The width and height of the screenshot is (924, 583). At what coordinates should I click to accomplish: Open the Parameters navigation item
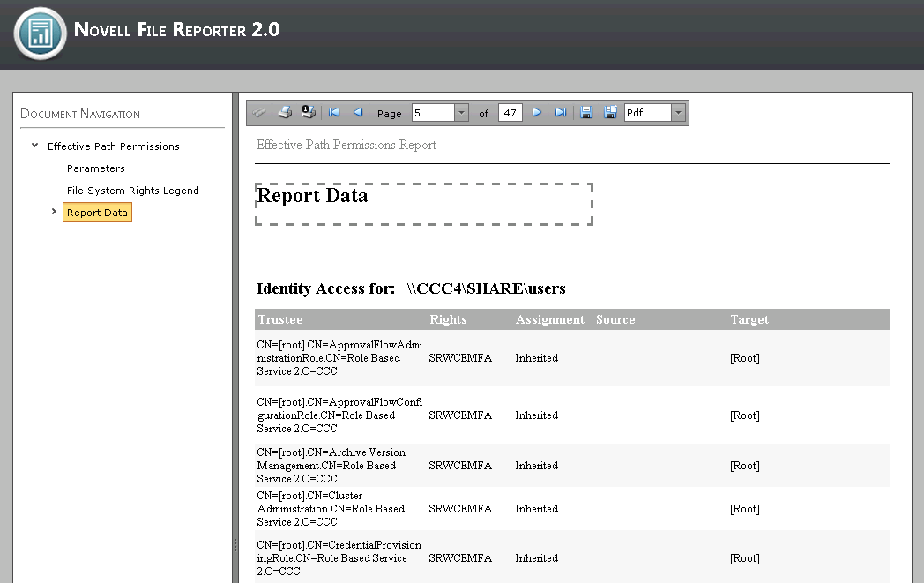click(96, 168)
